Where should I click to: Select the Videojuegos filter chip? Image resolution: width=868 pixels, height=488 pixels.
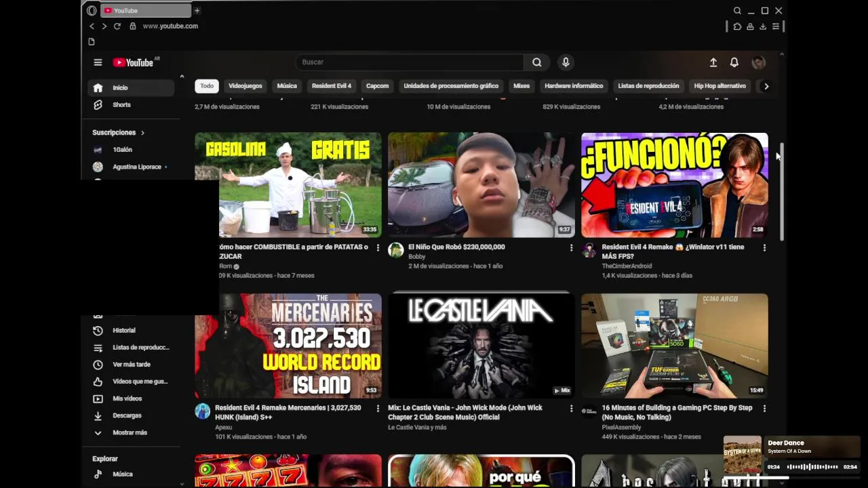coord(245,86)
